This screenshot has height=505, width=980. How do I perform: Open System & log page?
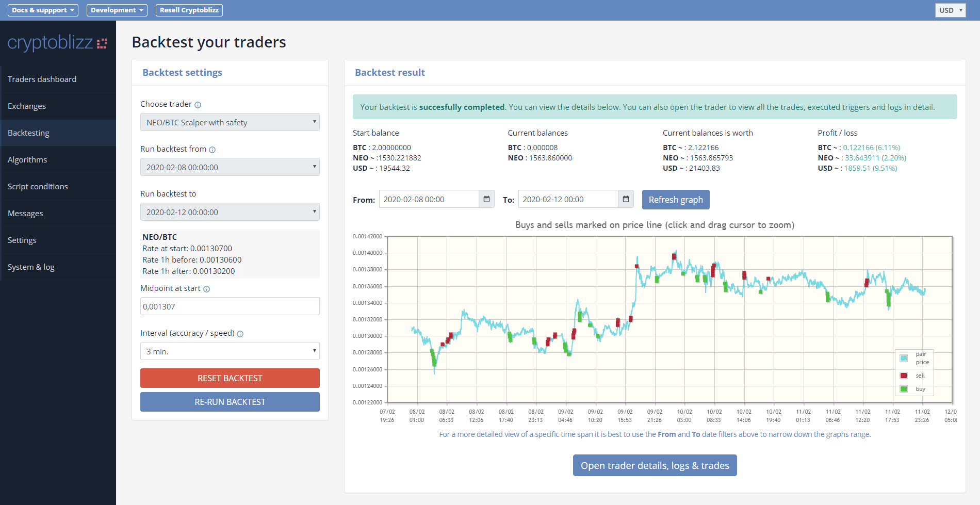(58, 267)
